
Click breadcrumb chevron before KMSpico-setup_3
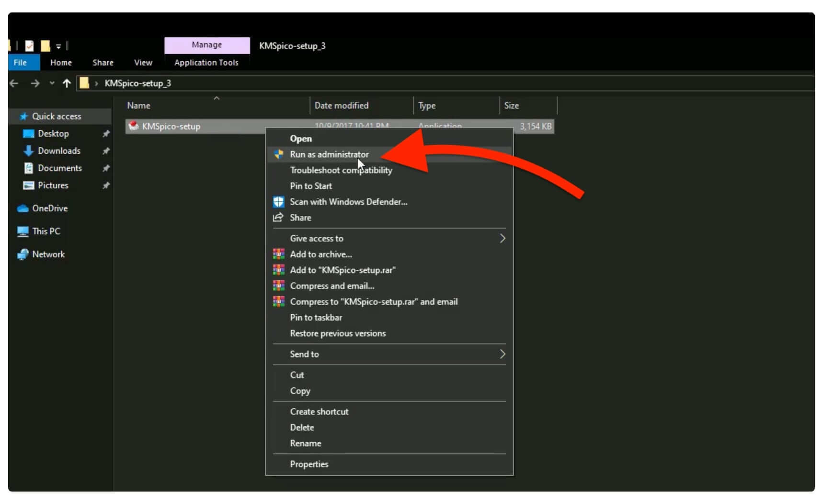(x=96, y=83)
